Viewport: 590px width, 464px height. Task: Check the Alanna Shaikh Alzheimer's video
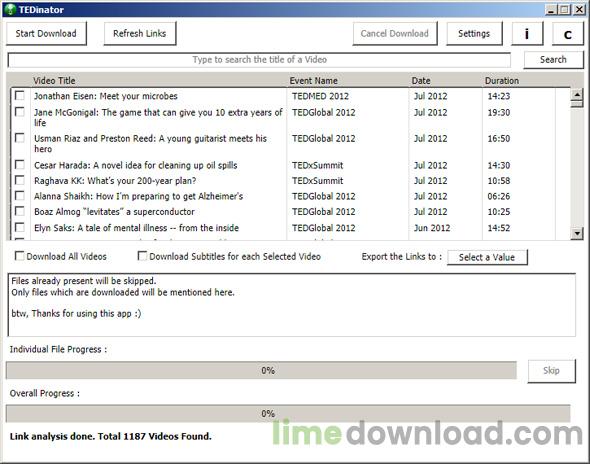pyautogui.click(x=20, y=196)
